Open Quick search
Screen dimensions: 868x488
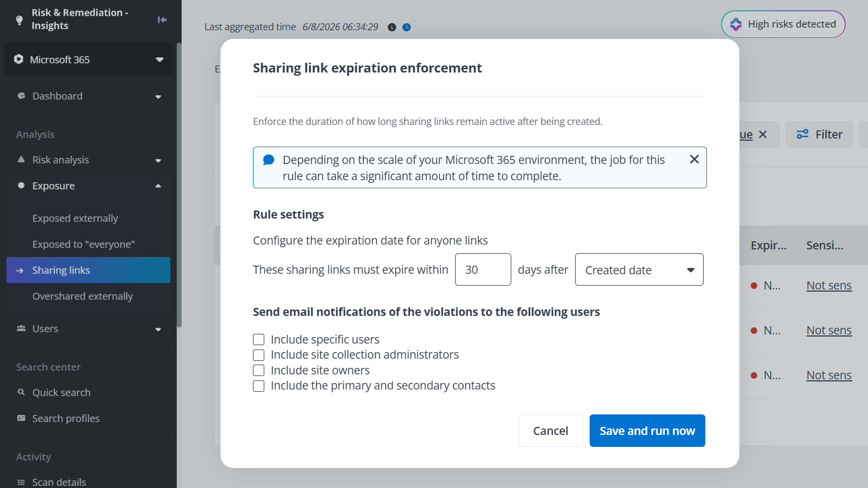click(x=62, y=393)
